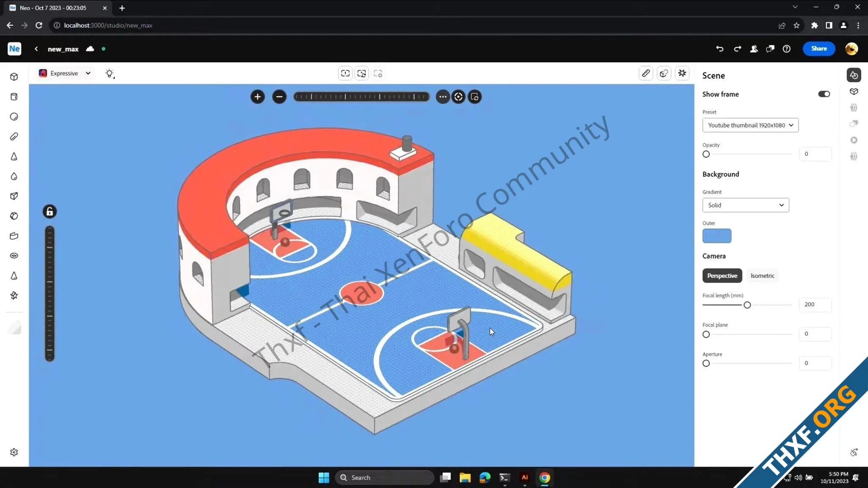Select the Perspective camera mode

722,275
